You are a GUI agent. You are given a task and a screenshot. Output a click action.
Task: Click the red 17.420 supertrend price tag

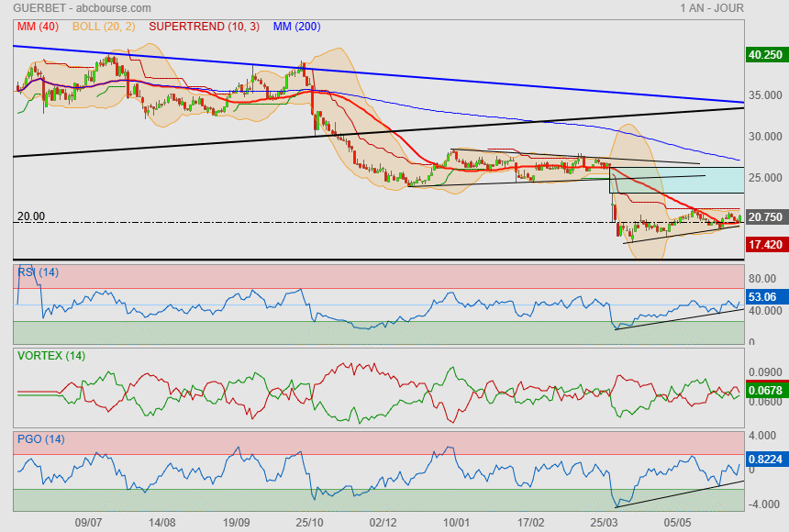pyautogui.click(x=765, y=246)
